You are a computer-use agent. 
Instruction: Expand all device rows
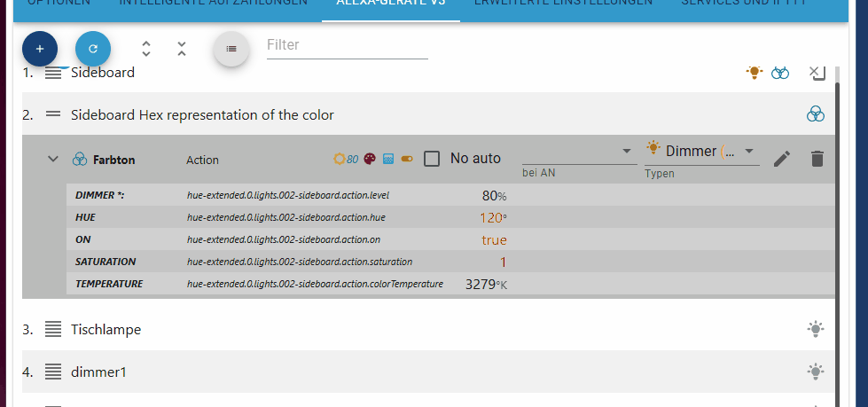pyautogui.click(x=146, y=49)
